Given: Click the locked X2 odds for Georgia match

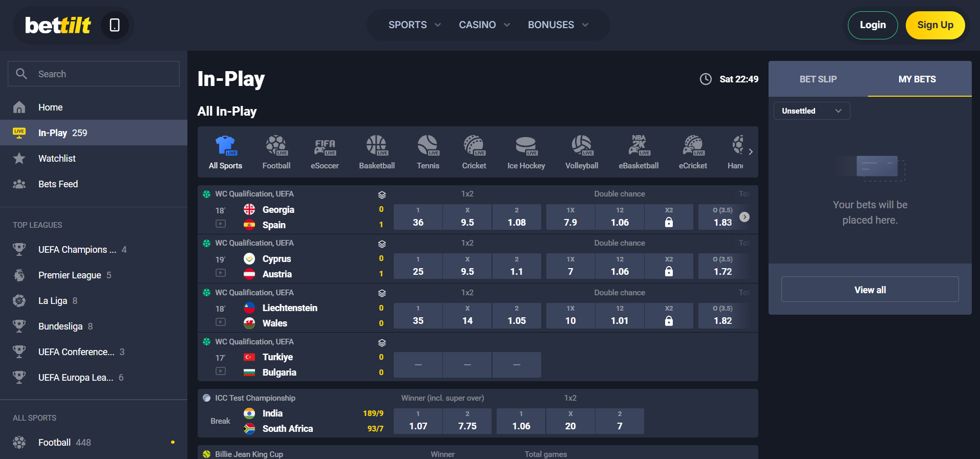Looking at the screenshot, I should (669, 217).
